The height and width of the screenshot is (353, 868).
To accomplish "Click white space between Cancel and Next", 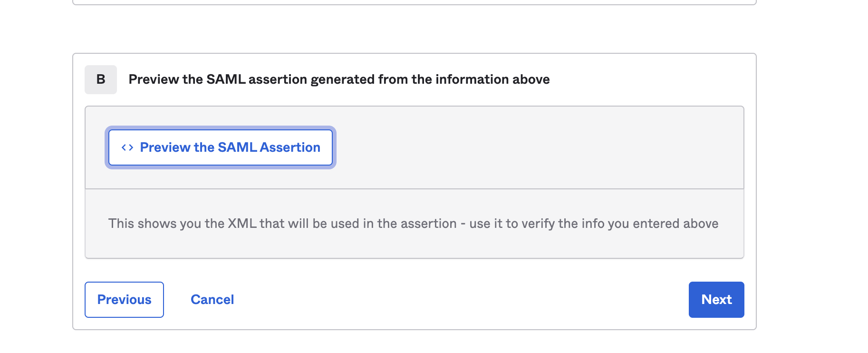I will click(x=461, y=300).
